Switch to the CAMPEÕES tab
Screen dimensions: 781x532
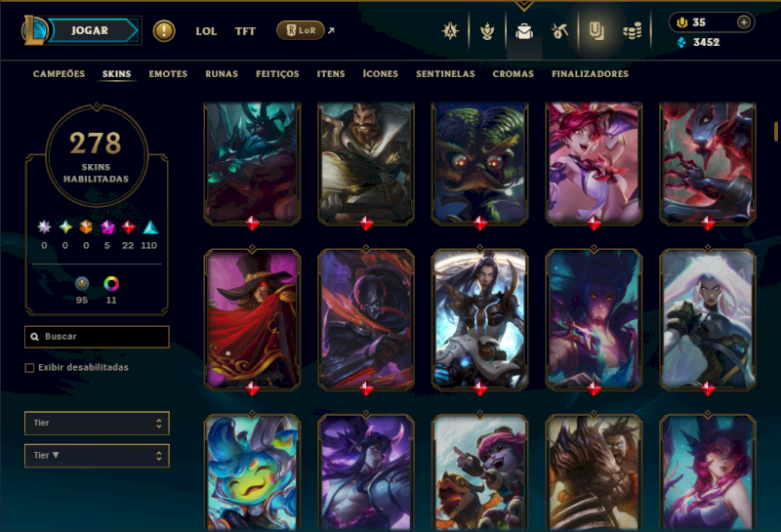[x=59, y=74]
